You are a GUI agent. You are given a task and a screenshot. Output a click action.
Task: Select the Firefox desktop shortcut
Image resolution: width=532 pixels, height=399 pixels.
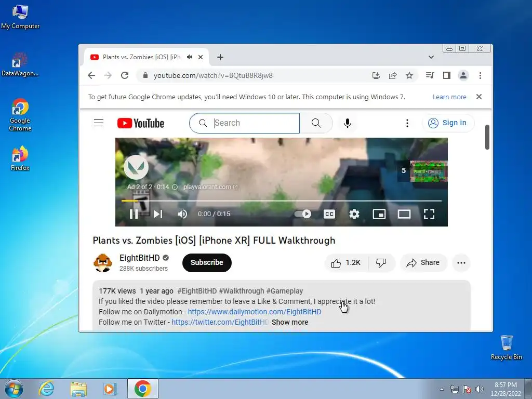(x=20, y=158)
